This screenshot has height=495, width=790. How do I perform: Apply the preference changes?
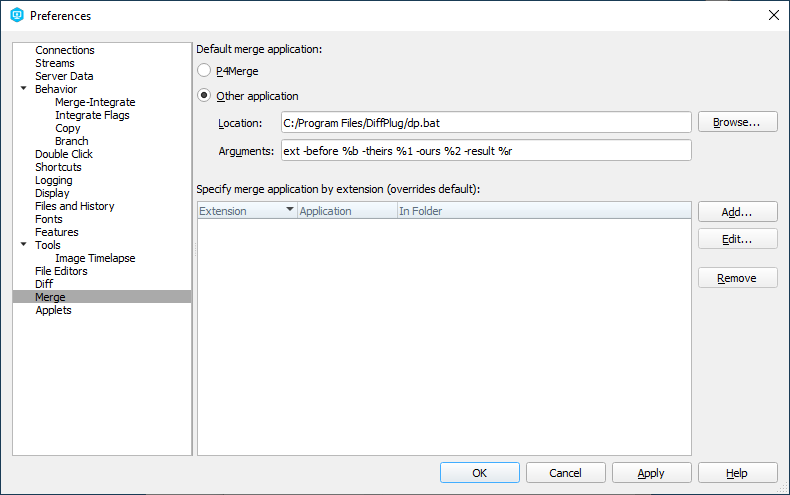point(651,473)
